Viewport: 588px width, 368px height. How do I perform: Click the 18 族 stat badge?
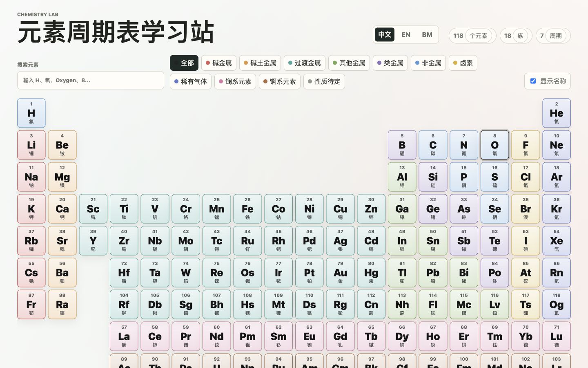pyautogui.click(x=516, y=36)
